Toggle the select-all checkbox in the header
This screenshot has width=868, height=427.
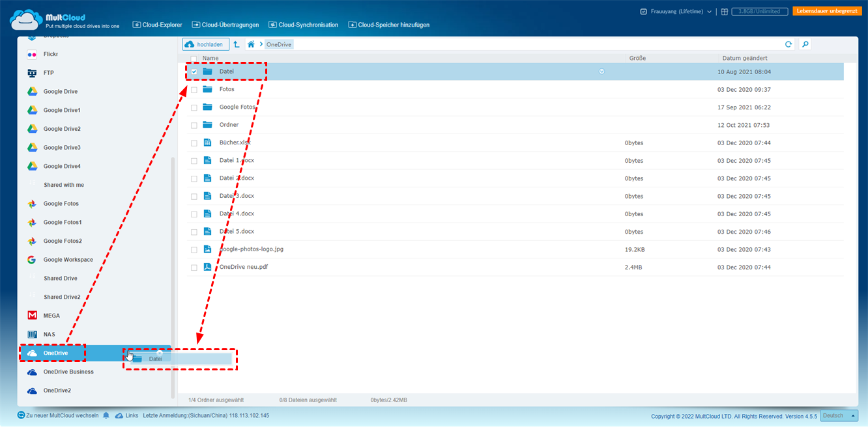click(x=194, y=59)
